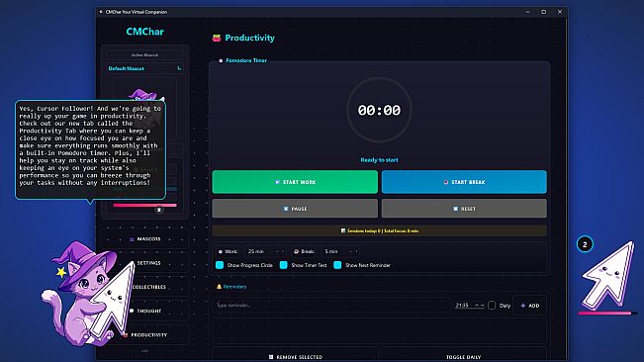Open the Mascots section in the sidebar
This screenshot has height=362, width=644.
[145, 239]
